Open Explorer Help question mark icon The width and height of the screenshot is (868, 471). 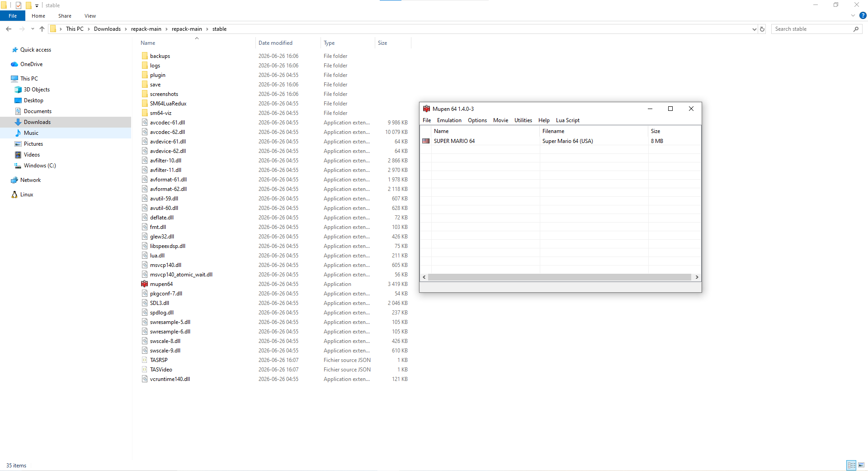(863, 16)
